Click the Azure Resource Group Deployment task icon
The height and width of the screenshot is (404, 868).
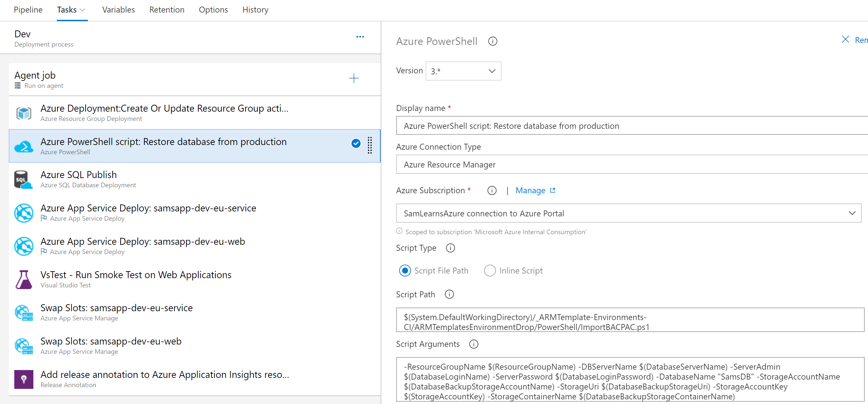(23, 113)
